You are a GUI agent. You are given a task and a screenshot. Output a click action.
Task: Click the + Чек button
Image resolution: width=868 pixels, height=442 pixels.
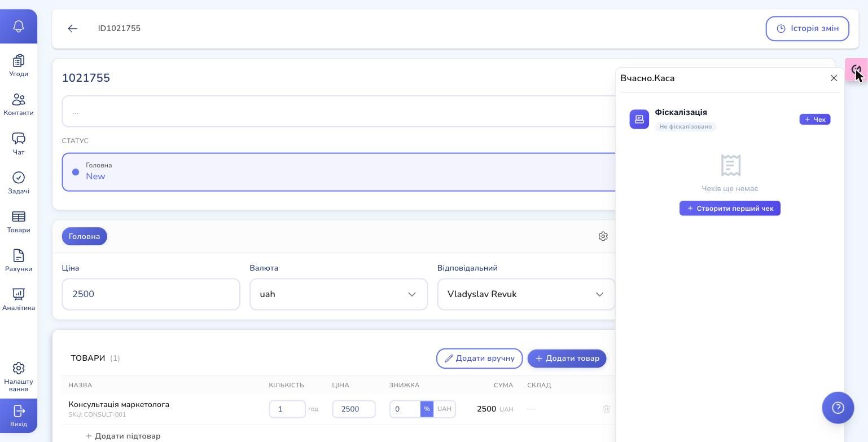point(814,119)
